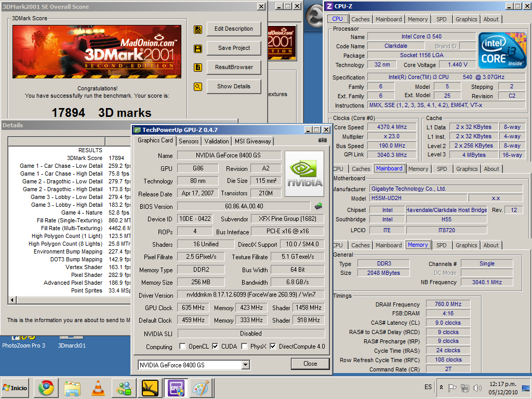
Task: Toggle the PhysX checkbox
Action: coord(244,346)
